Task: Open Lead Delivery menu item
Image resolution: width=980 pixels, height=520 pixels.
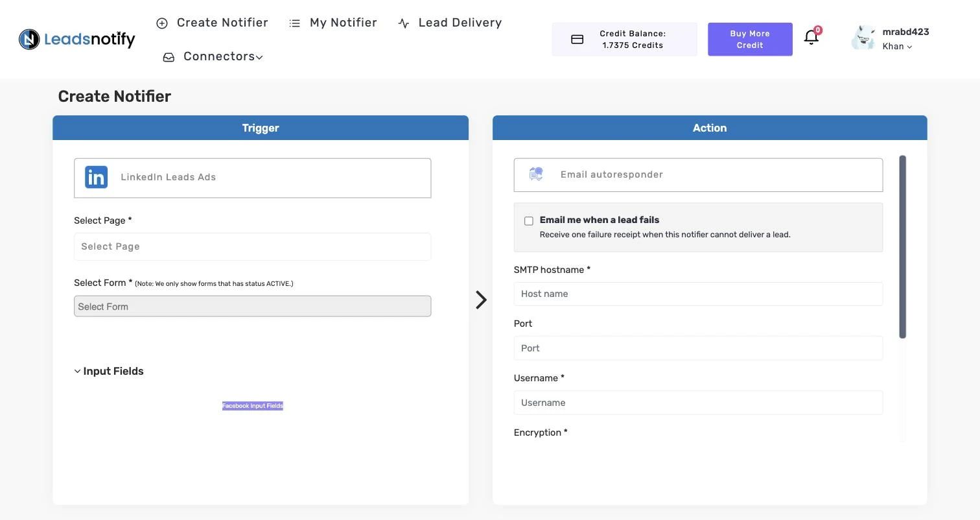Action: pos(460,23)
